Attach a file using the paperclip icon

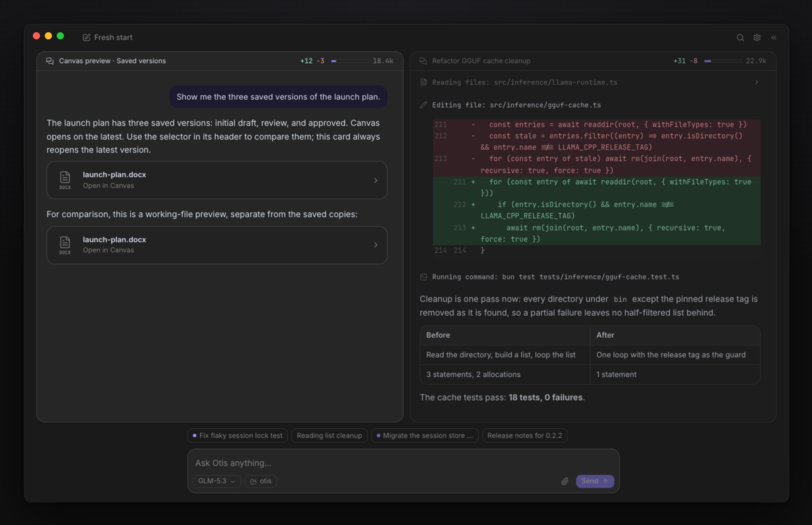pos(565,481)
